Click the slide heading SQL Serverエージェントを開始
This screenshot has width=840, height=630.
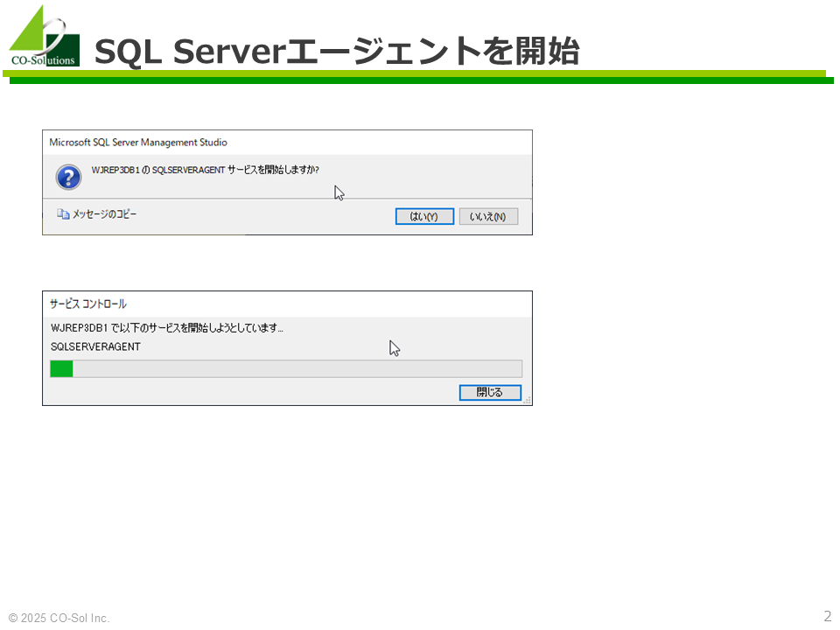pyautogui.click(x=337, y=51)
